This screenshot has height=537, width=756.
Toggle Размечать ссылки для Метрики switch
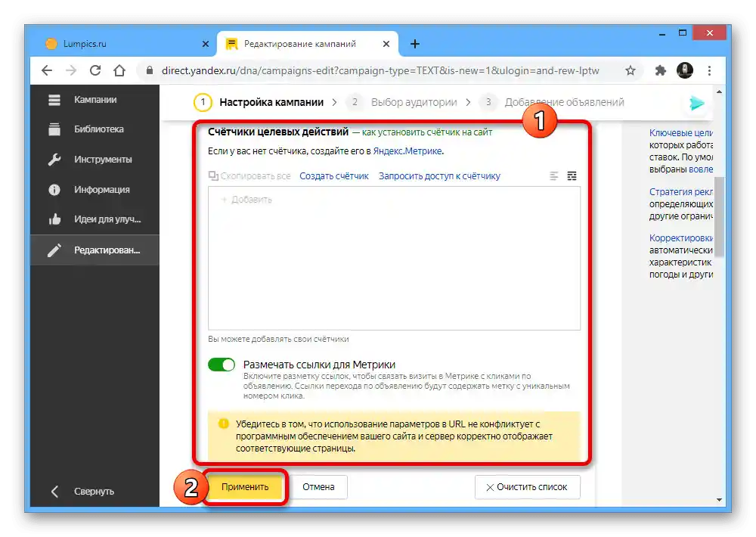click(x=222, y=365)
